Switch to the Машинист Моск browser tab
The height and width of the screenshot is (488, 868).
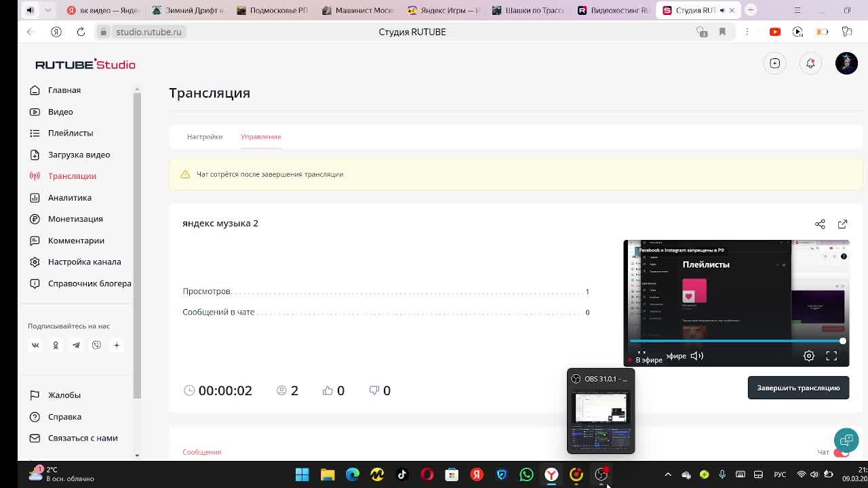coord(358,10)
